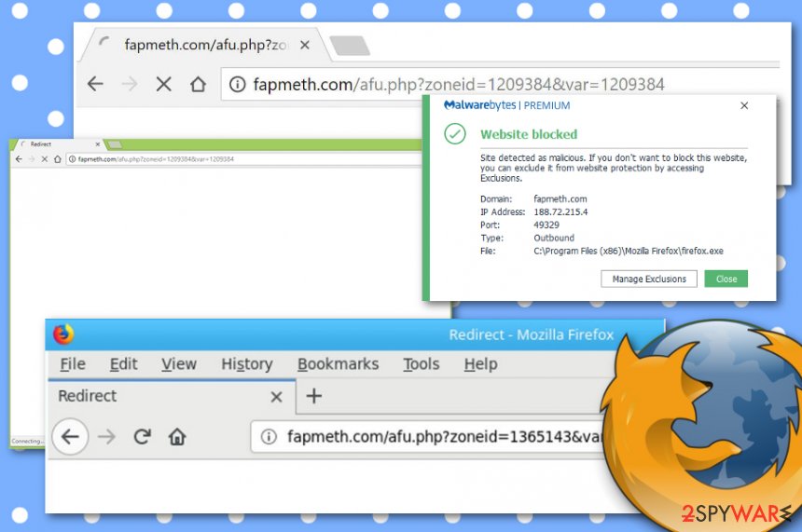802x532 pixels.
Task: Click the green checkmark Website blocked icon
Action: click(455, 134)
